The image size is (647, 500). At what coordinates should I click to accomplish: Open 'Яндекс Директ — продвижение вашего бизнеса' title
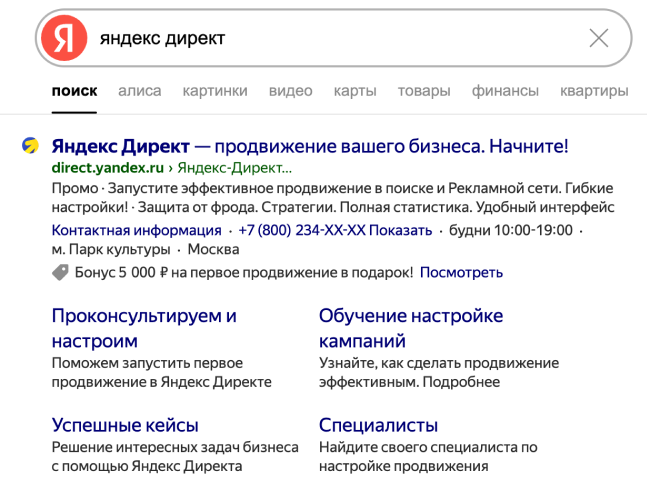310,146
